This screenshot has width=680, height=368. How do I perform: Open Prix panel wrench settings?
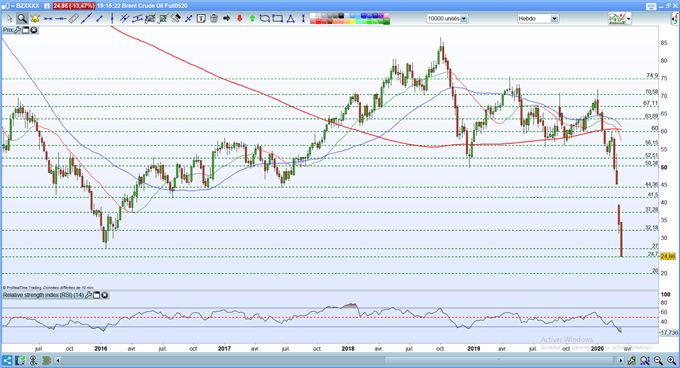click(x=17, y=30)
